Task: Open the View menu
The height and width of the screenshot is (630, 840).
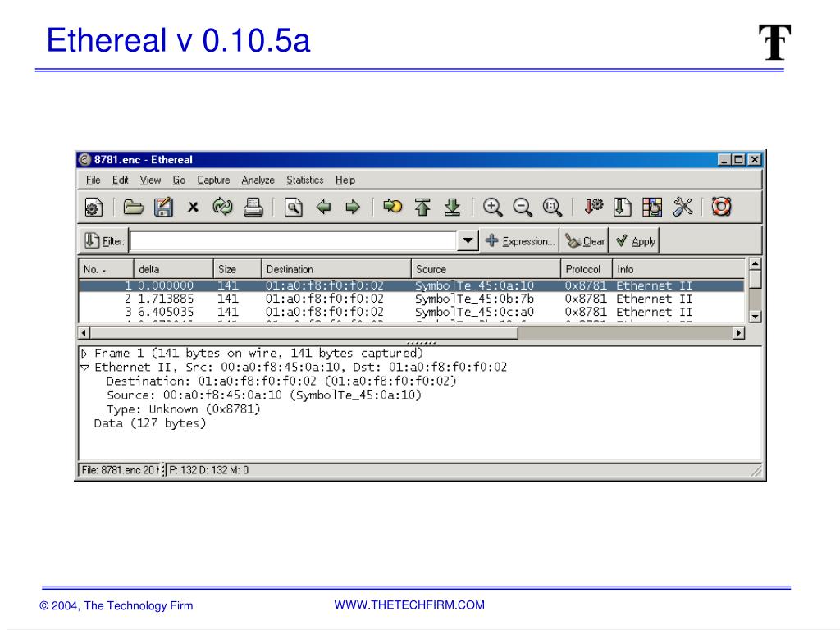Action: 151,180
